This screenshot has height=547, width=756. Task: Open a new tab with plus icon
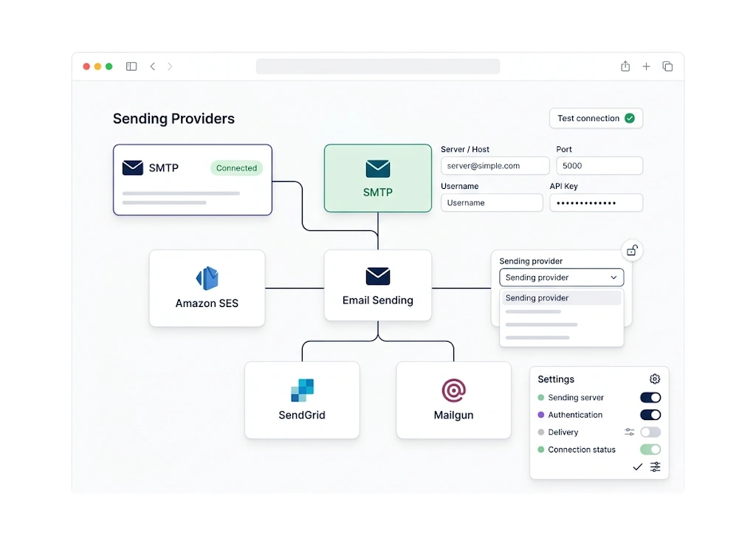pyautogui.click(x=646, y=66)
